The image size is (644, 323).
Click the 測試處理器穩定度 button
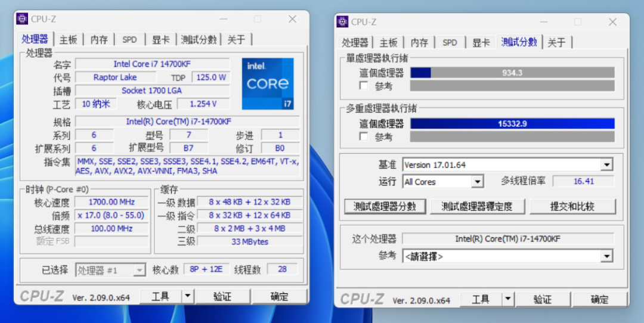(x=477, y=206)
